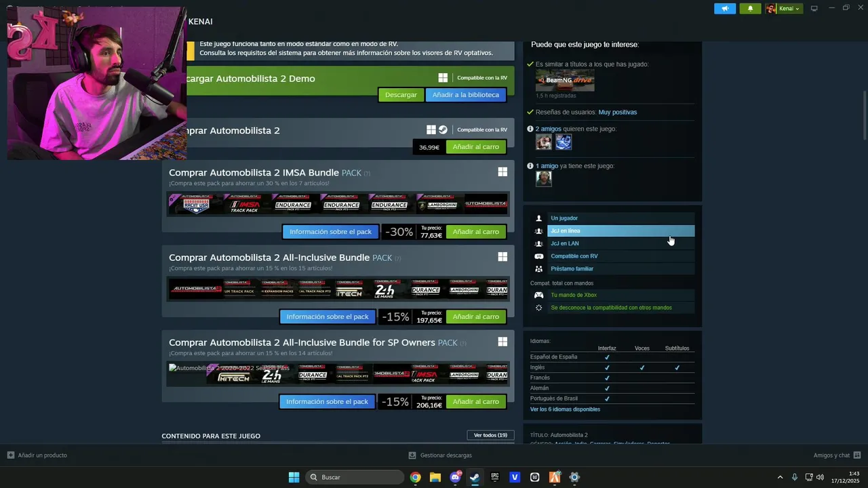The width and height of the screenshot is (868, 488).
Task: Click the Inglés language row
Action: coord(612,367)
